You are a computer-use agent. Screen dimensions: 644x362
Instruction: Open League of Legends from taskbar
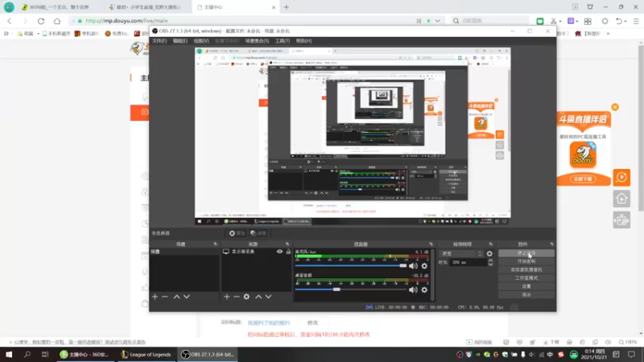146,354
